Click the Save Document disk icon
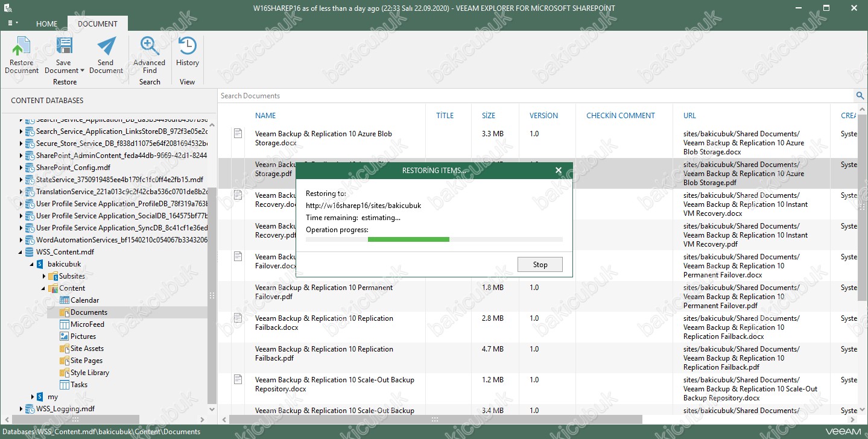 (x=63, y=46)
